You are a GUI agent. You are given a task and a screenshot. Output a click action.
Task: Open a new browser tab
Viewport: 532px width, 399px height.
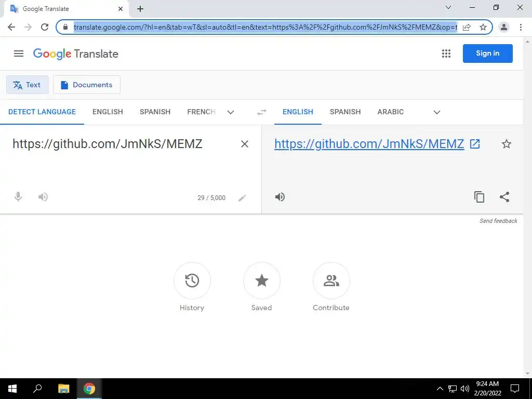coord(140,9)
